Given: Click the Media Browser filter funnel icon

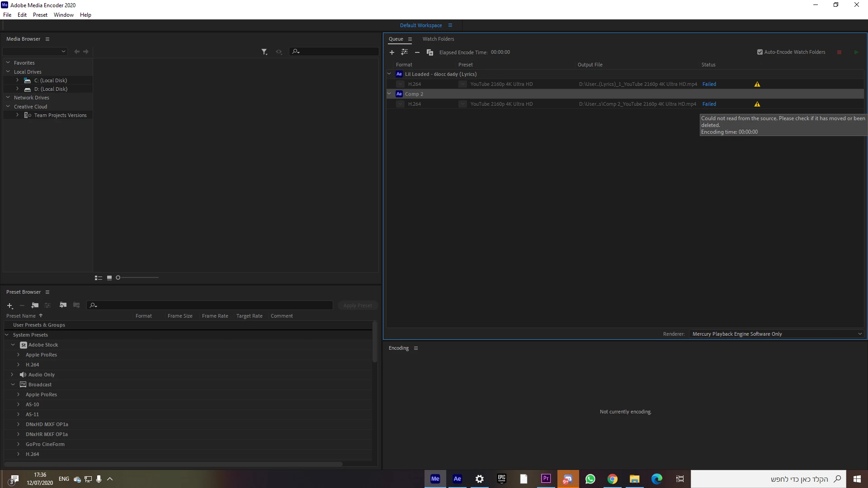Looking at the screenshot, I should (x=264, y=52).
